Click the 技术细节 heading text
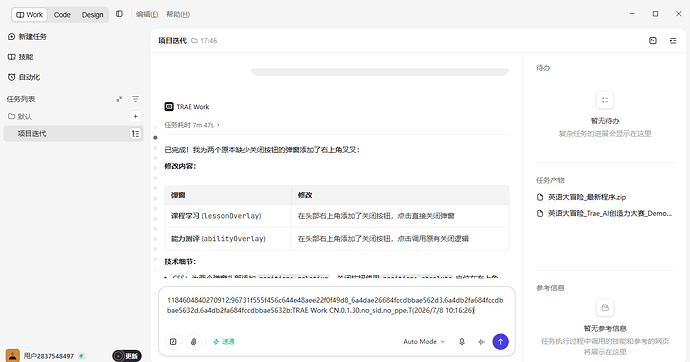 coord(180,261)
